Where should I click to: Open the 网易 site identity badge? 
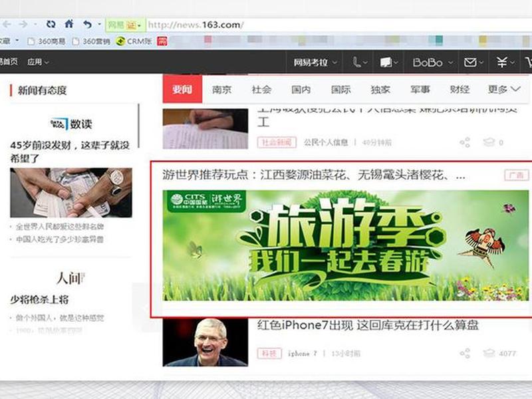click(124, 25)
